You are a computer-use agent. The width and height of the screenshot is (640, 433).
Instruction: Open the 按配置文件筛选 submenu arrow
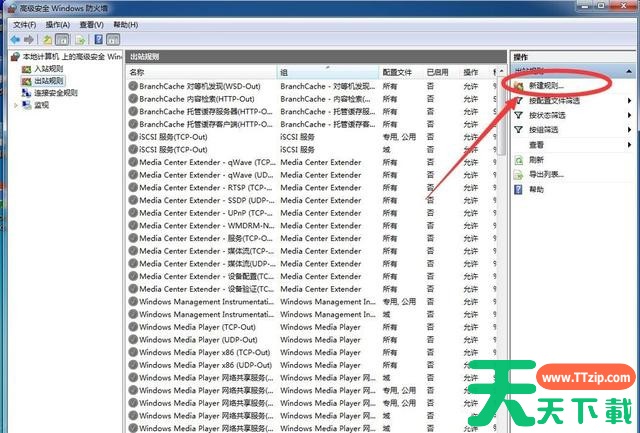pyautogui.click(x=629, y=100)
